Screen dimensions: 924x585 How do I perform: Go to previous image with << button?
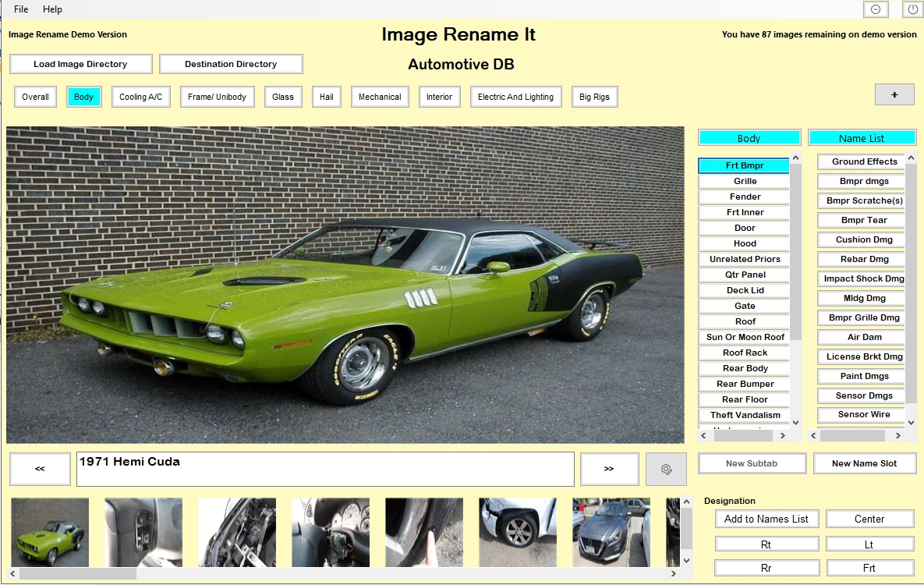coord(40,469)
